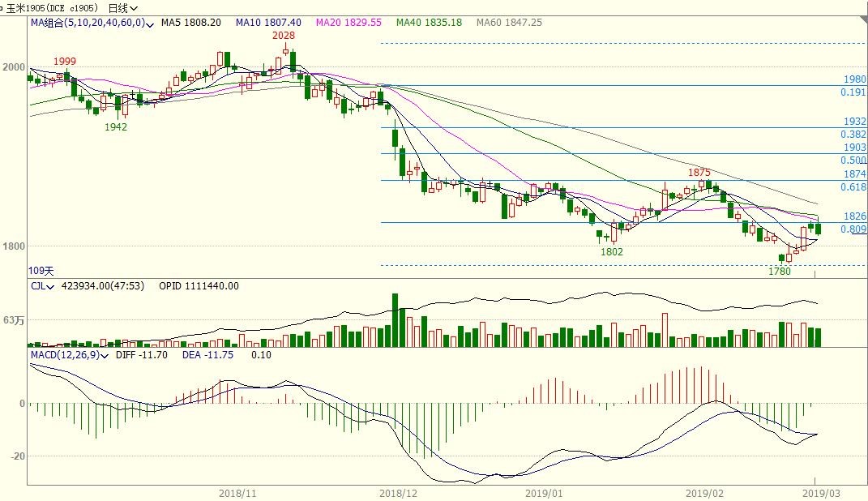Click the magenta MA20 1829.55 legend
The image size is (868, 501).
(x=348, y=23)
